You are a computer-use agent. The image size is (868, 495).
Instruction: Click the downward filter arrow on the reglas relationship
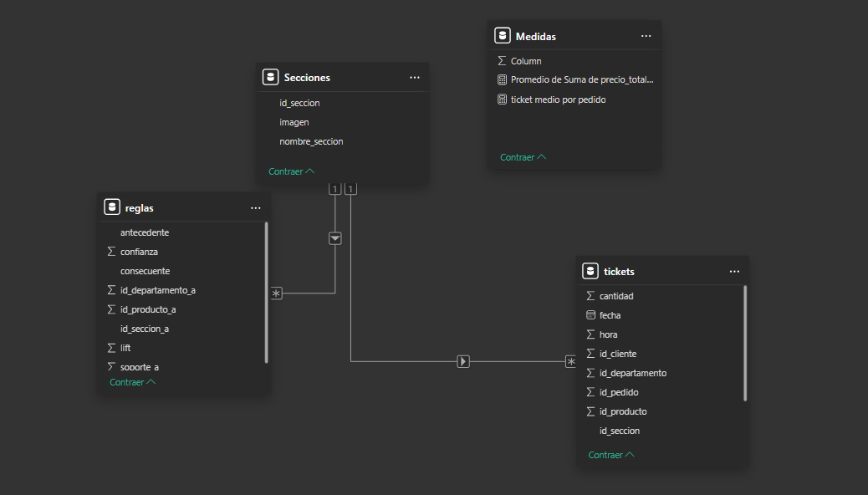coord(335,238)
